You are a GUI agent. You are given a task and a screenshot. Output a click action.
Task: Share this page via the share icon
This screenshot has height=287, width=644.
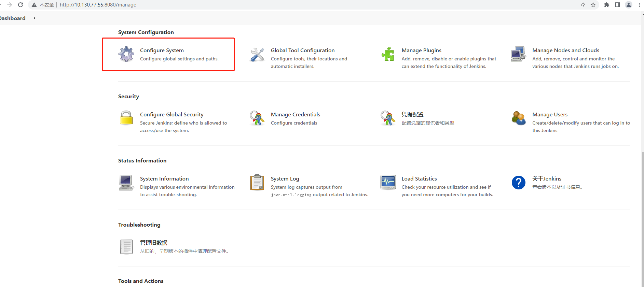[582, 5]
